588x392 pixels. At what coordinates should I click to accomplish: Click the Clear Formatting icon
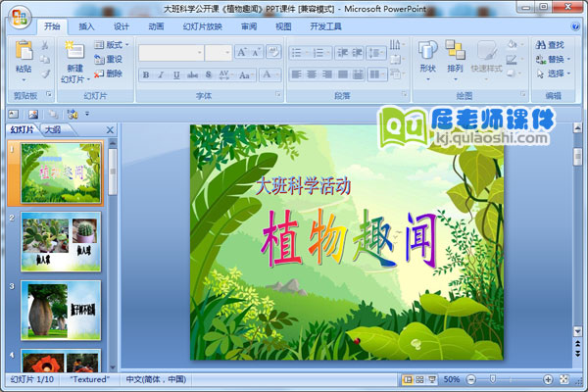[x=273, y=52]
